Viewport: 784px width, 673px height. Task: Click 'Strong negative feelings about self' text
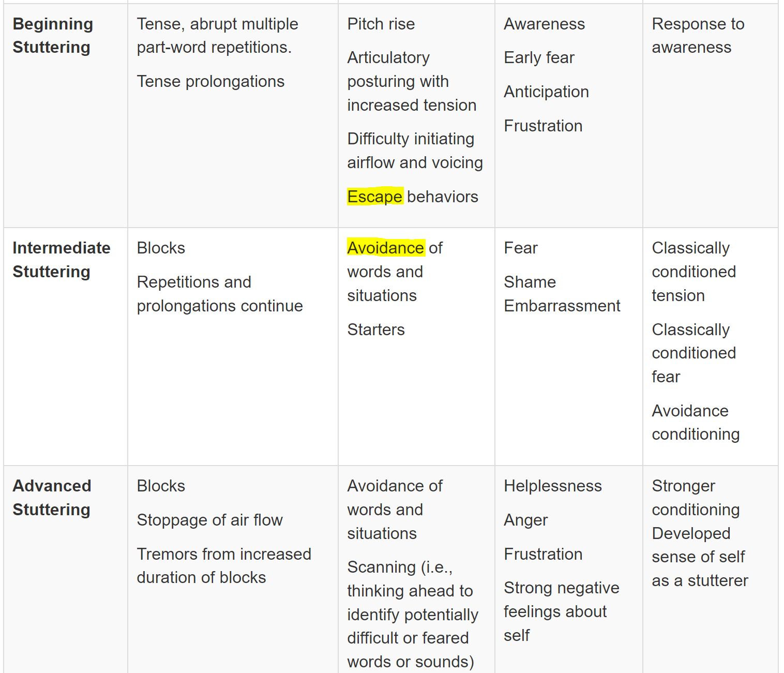pyautogui.click(x=561, y=611)
